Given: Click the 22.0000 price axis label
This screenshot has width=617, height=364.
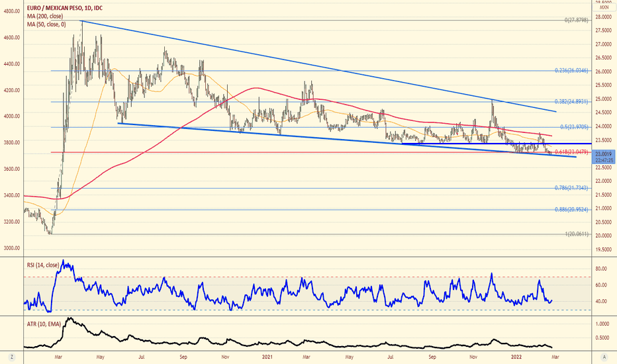Looking at the screenshot, I should pyautogui.click(x=604, y=181).
